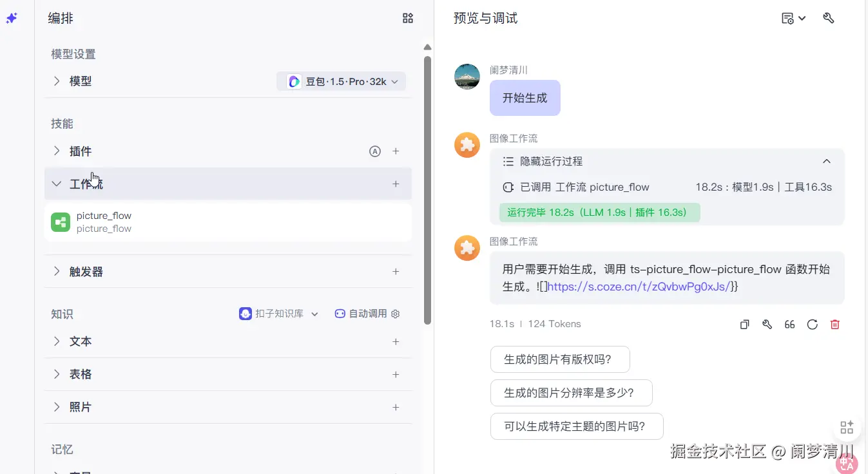Screen dimensions: 868x474
Task: Click the wrench icon under the response
Action: click(x=767, y=325)
